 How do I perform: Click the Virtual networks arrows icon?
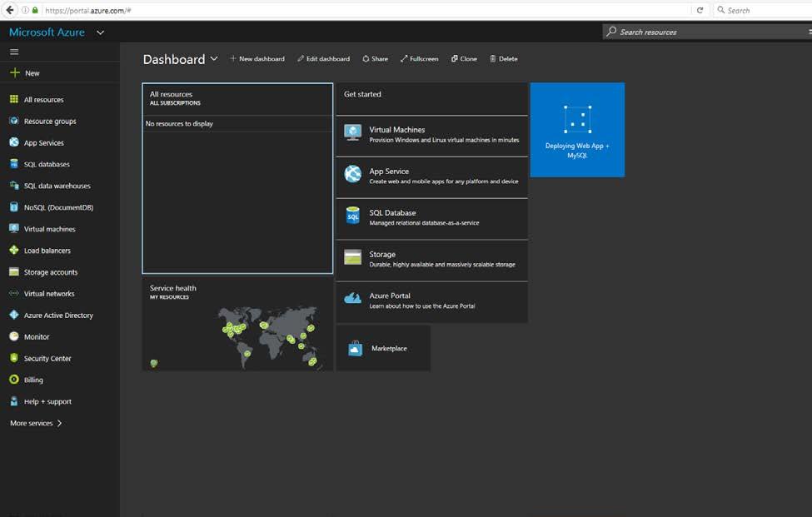14,293
